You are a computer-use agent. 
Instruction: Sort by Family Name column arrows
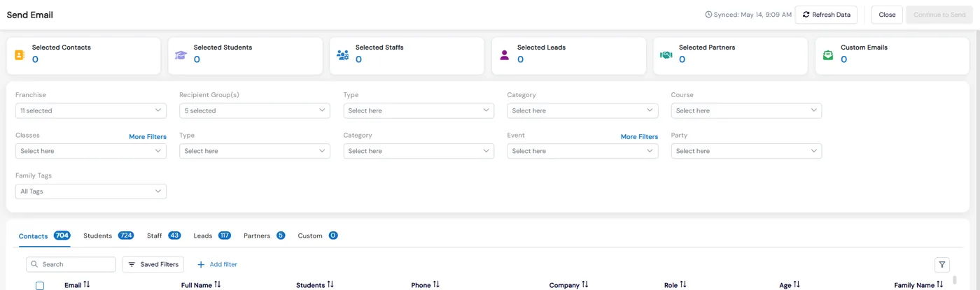coord(940,285)
